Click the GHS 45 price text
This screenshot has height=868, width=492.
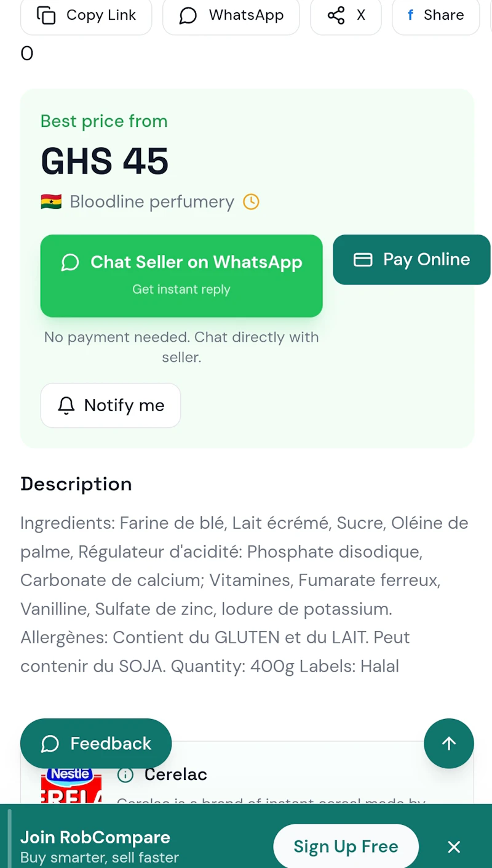coord(105,161)
